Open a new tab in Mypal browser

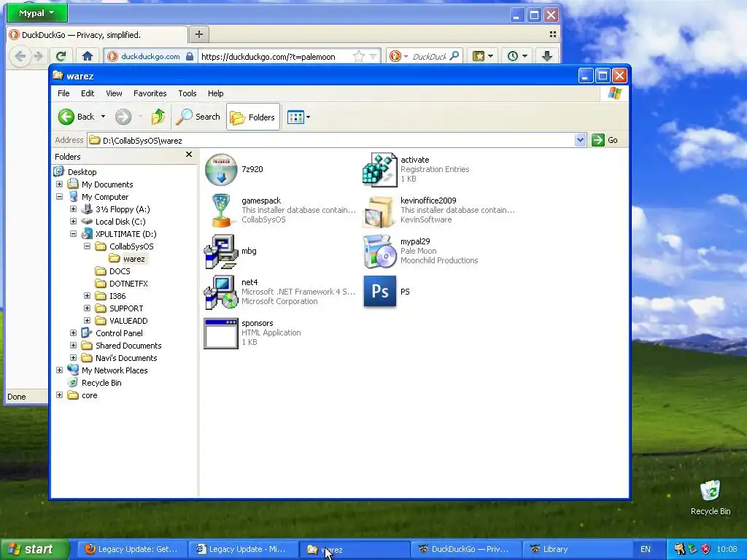(199, 34)
